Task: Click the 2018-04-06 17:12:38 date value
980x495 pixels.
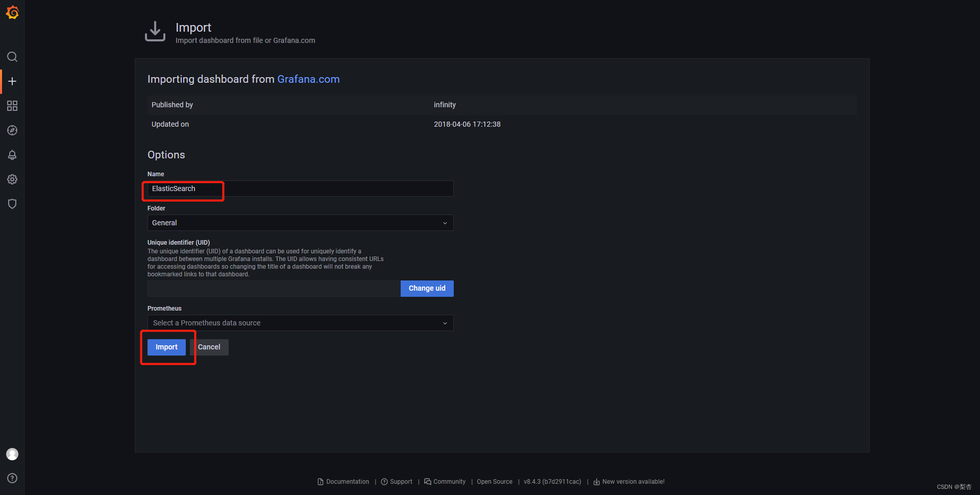Action: pos(467,124)
